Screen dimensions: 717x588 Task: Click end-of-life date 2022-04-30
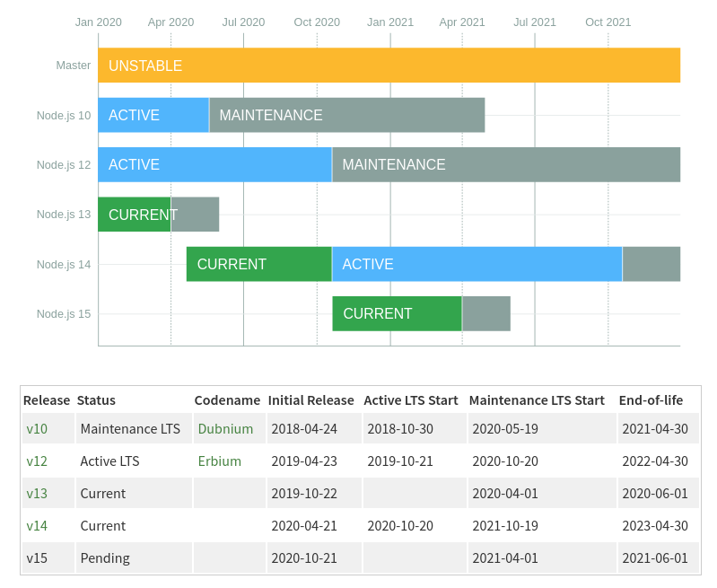click(x=655, y=461)
